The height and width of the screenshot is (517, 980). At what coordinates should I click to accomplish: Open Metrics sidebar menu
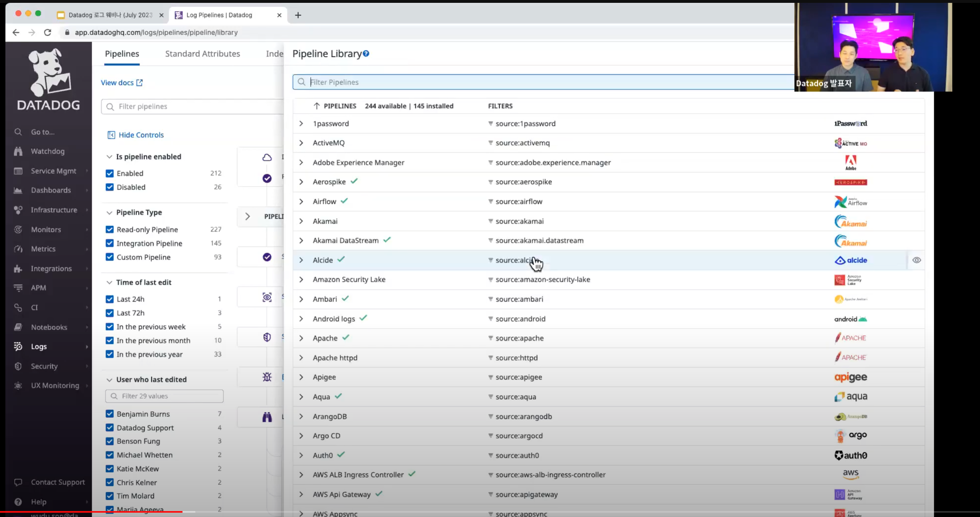pos(43,249)
